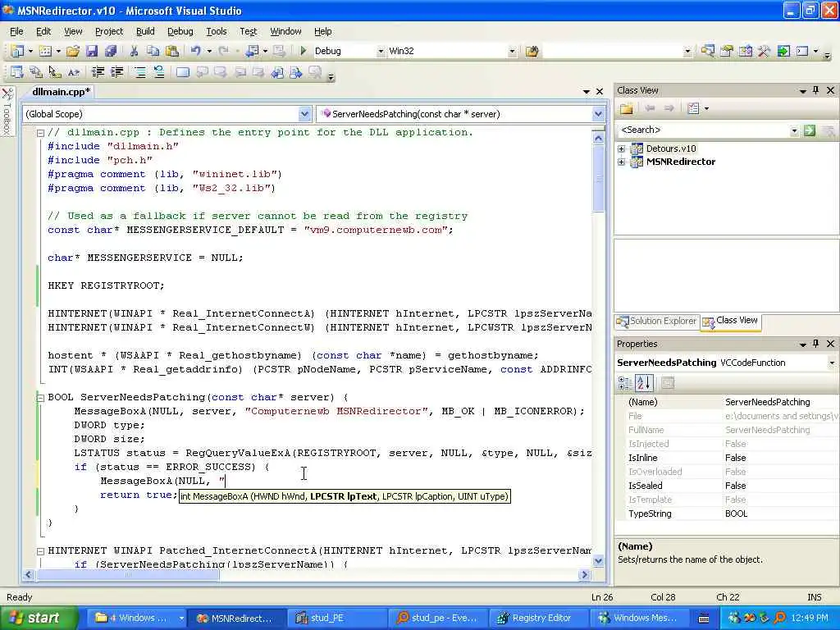The image size is (840, 630).
Task: Expand the MSNRedirector tree node
Action: 622,162
